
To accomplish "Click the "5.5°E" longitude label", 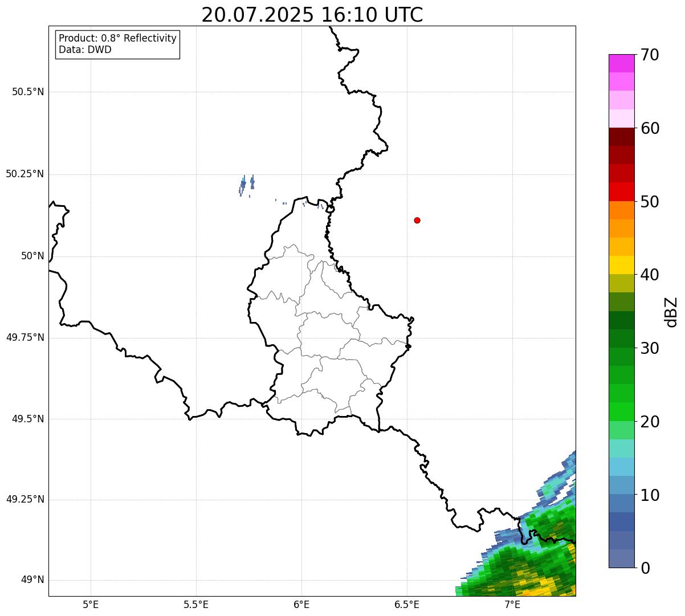I will pos(196,604).
